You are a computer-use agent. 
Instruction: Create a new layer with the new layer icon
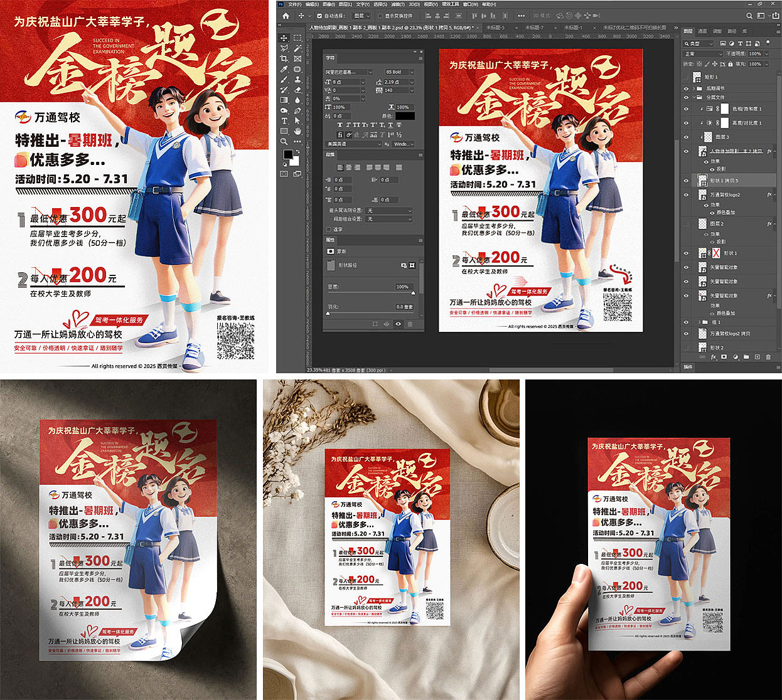(758, 358)
